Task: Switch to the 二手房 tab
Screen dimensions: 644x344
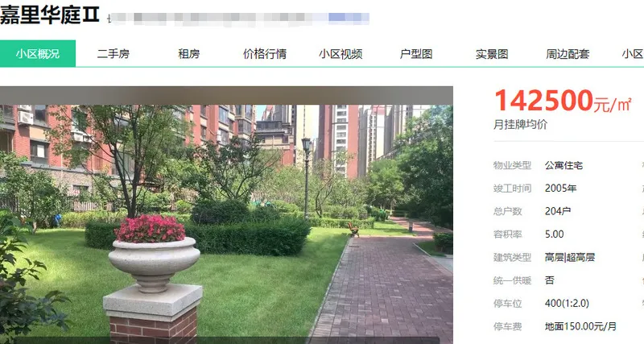Action: [114, 54]
